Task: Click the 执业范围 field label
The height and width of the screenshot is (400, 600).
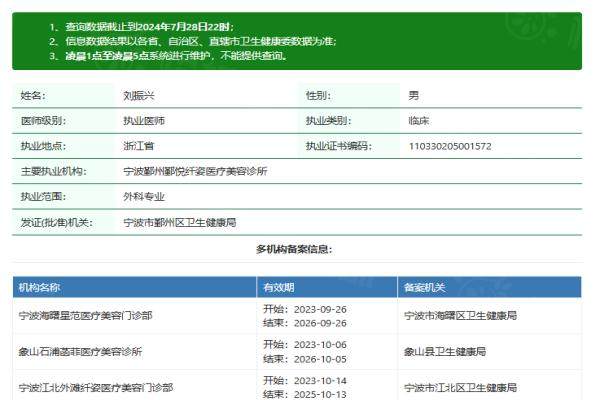Action: click(x=43, y=196)
